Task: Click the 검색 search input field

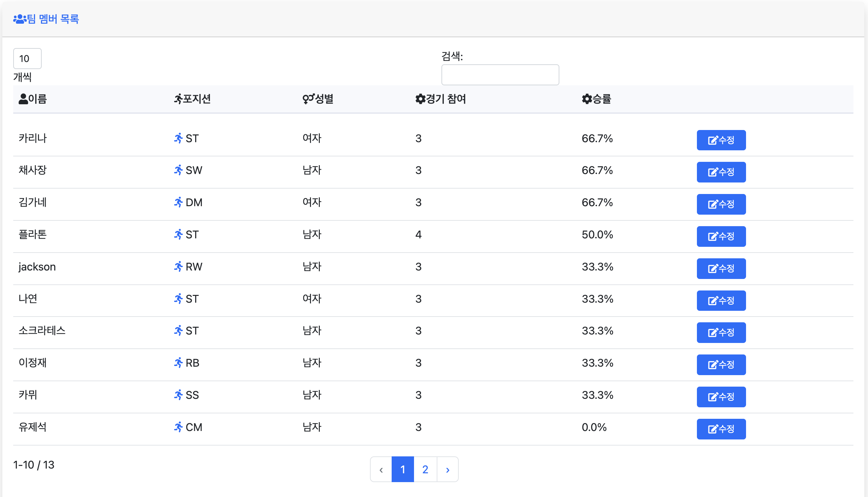Action: click(x=500, y=75)
